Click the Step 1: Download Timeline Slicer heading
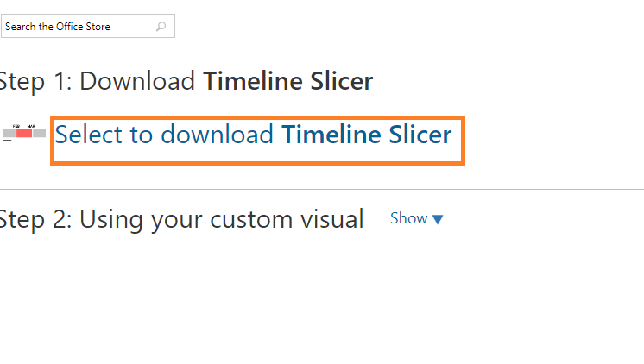Screen dimensions: 644x364 (x=186, y=82)
